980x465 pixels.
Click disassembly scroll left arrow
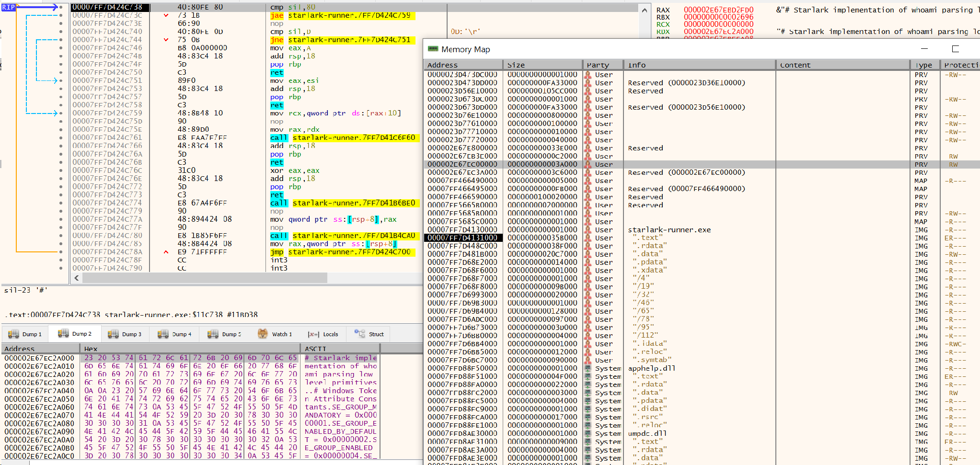77,278
